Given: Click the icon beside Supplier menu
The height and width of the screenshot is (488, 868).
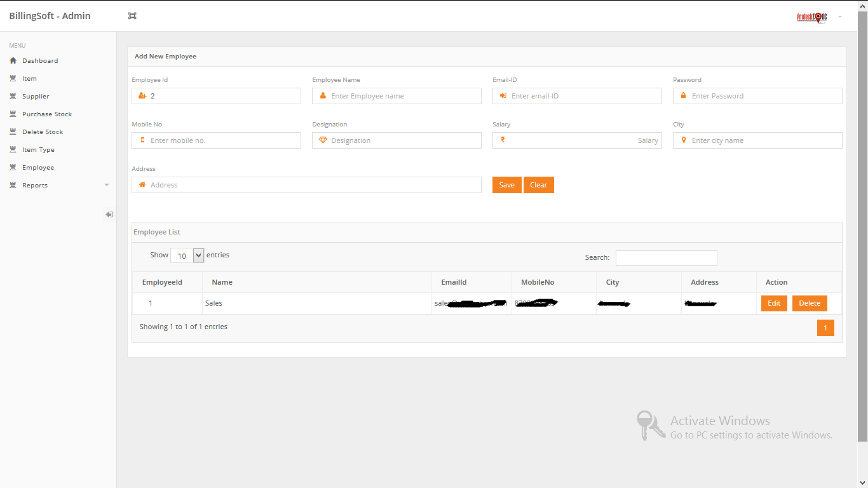Looking at the screenshot, I should tap(13, 96).
